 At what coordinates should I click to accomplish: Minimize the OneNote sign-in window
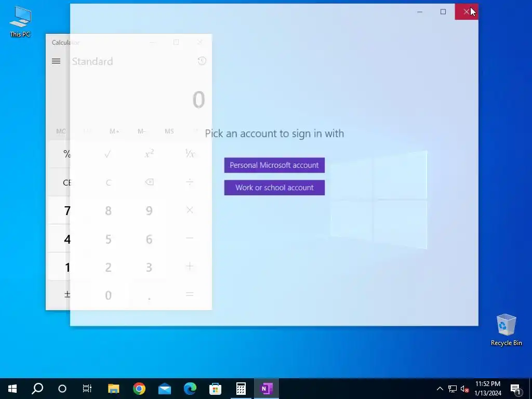click(x=420, y=11)
